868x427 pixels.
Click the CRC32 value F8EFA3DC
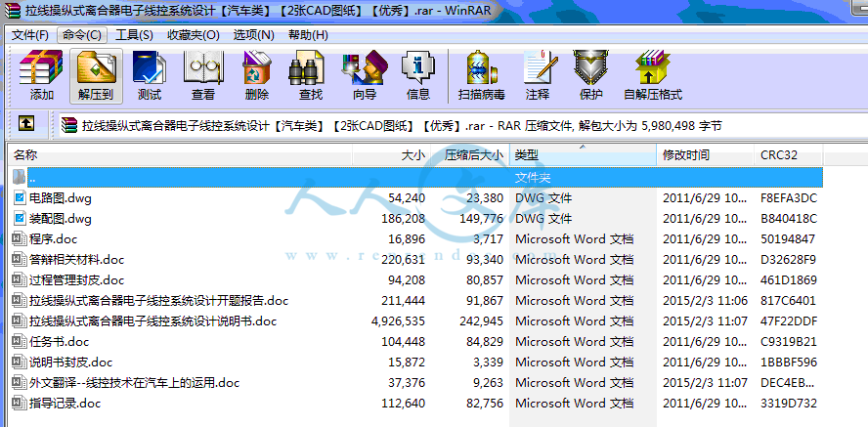(789, 198)
